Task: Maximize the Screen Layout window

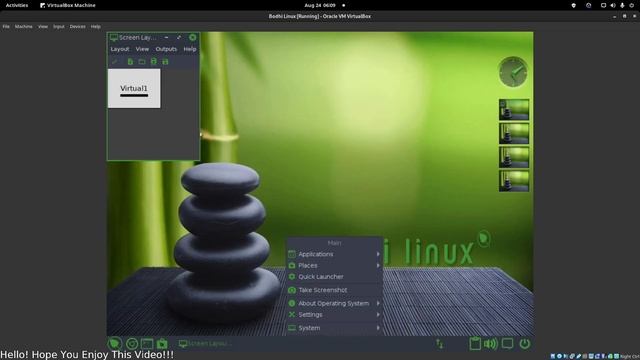Action: pyautogui.click(x=179, y=38)
